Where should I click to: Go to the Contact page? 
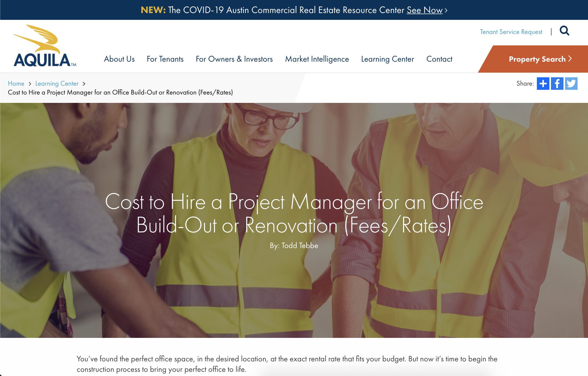(439, 59)
